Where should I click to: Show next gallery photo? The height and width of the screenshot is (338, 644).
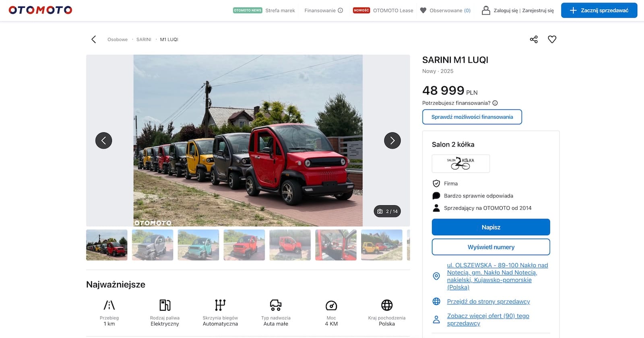[392, 140]
